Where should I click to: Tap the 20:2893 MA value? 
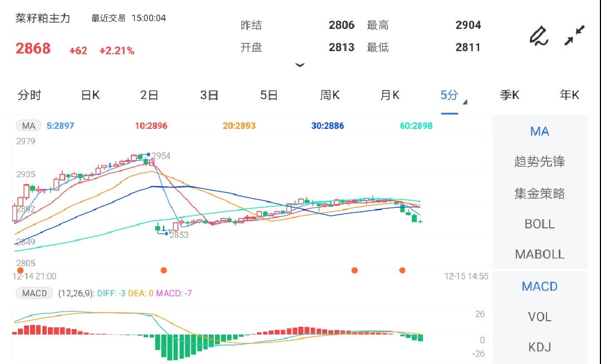click(239, 126)
